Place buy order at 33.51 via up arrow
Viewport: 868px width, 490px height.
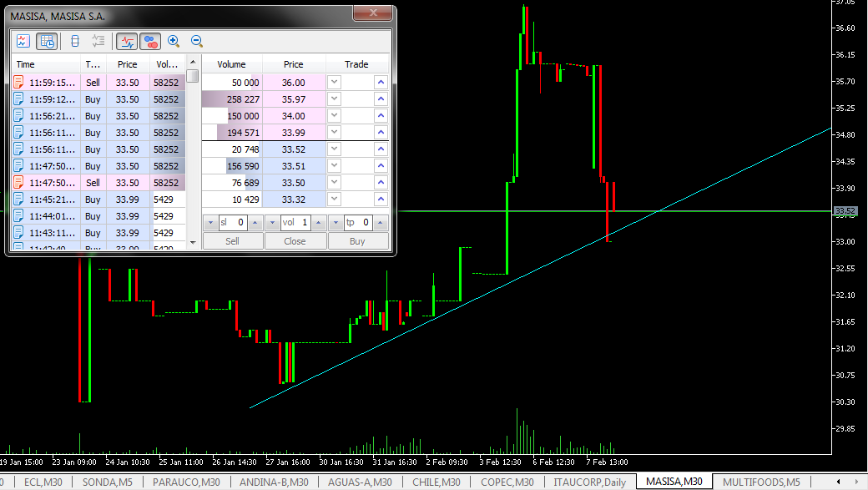click(381, 165)
